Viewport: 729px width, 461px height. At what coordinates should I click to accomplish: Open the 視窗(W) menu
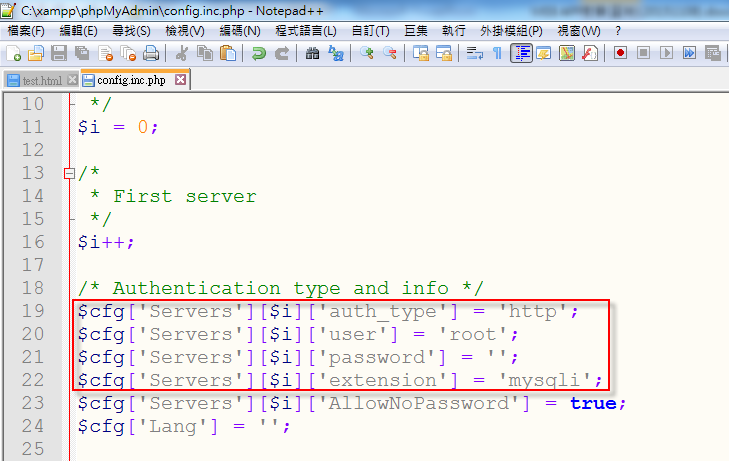579,31
